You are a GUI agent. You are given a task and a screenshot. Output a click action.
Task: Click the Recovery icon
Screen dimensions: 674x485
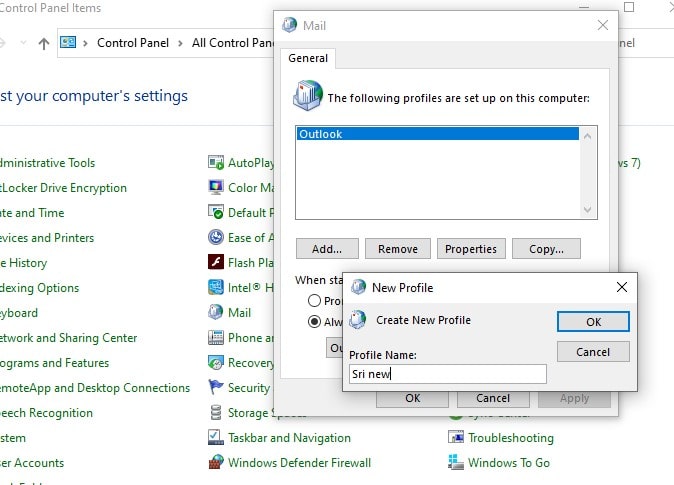216,362
